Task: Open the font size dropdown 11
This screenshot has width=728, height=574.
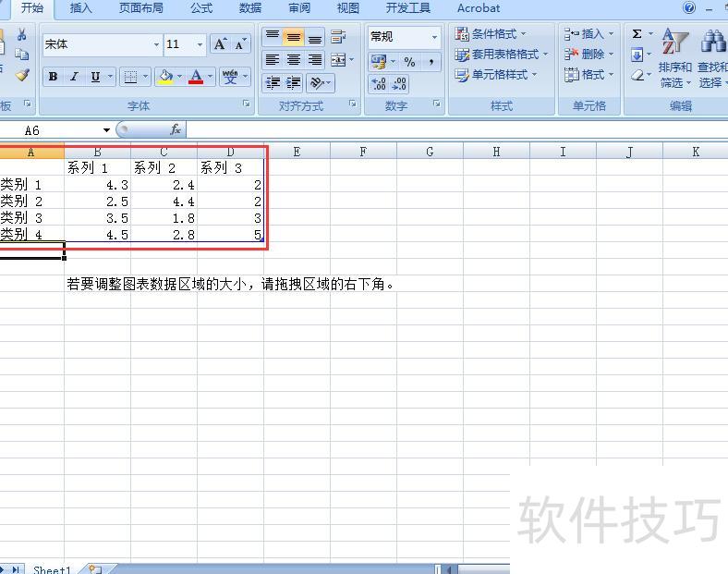Action: (x=200, y=44)
